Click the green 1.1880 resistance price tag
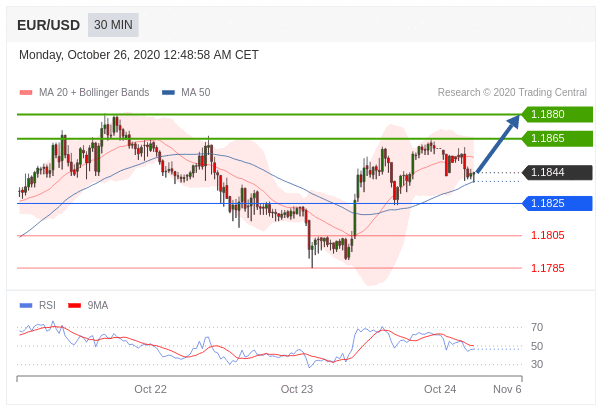This screenshot has height=410, width=603. [557, 114]
